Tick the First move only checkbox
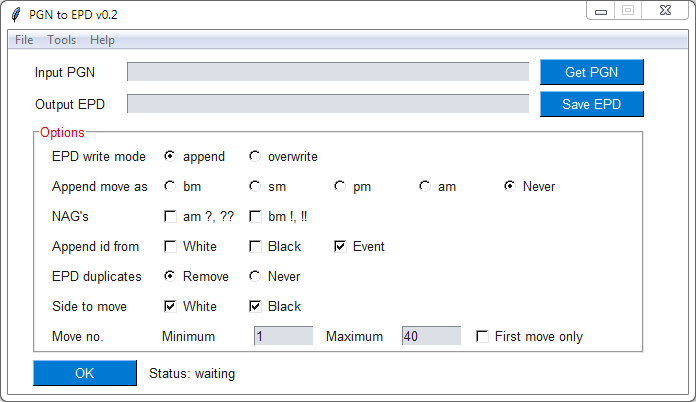Image resolution: width=696 pixels, height=402 pixels. pyautogui.click(x=484, y=337)
